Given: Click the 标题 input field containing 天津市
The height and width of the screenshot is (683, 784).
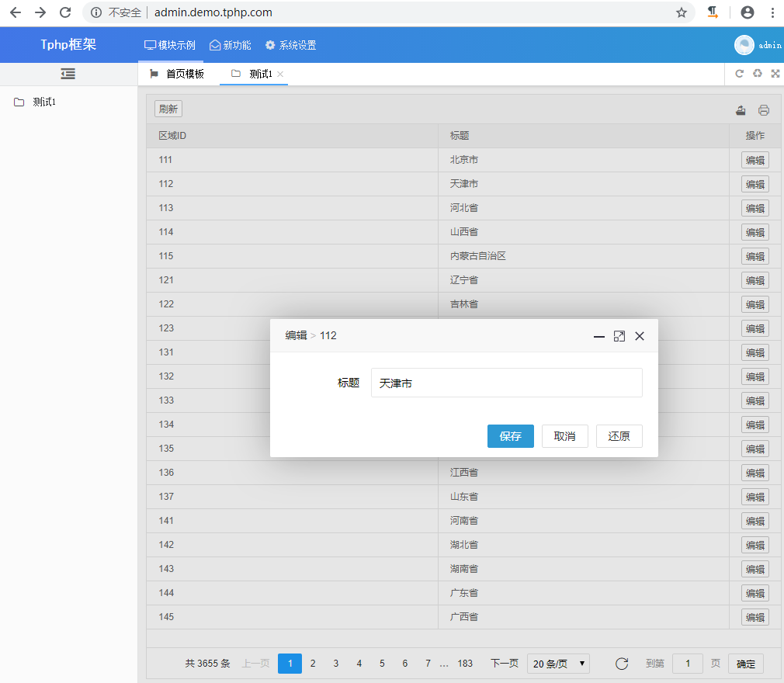Looking at the screenshot, I should 507,383.
